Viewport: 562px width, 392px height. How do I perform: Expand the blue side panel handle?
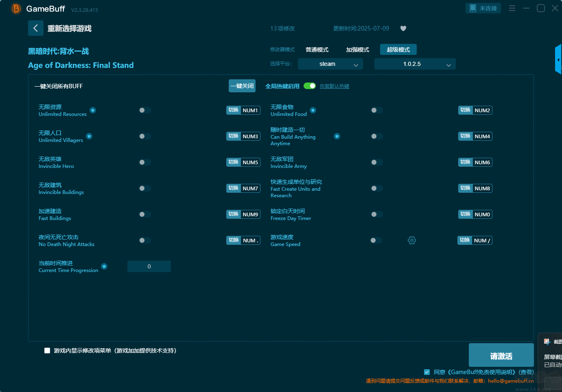tap(558, 59)
